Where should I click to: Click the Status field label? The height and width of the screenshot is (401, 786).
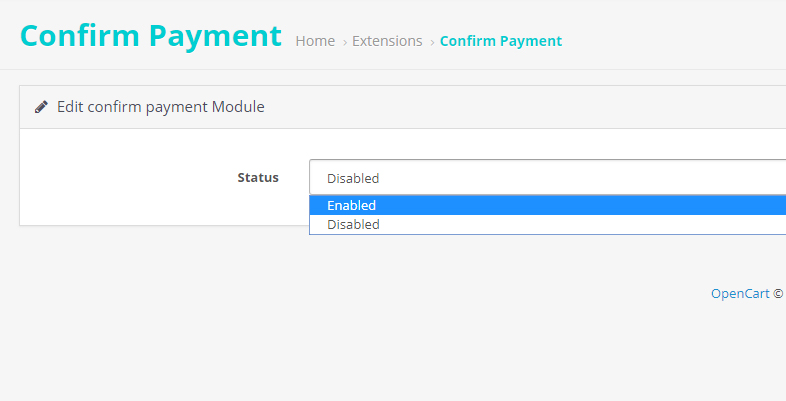click(x=258, y=178)
